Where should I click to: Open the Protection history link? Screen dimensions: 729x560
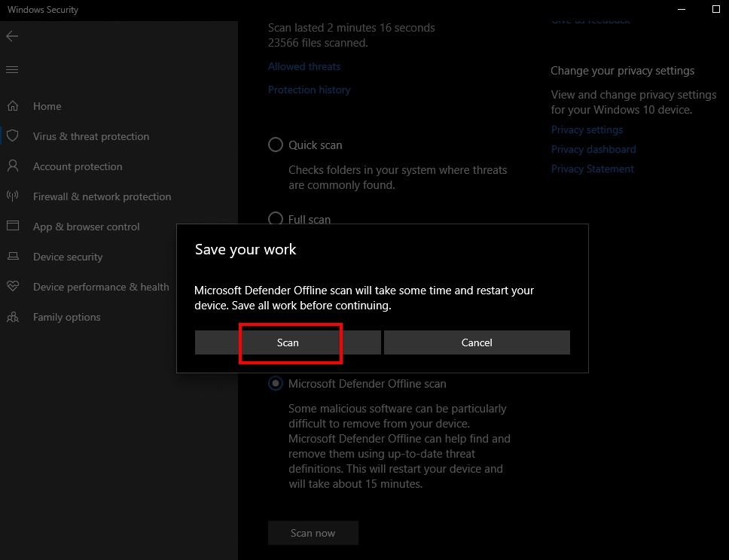[310, 90]
